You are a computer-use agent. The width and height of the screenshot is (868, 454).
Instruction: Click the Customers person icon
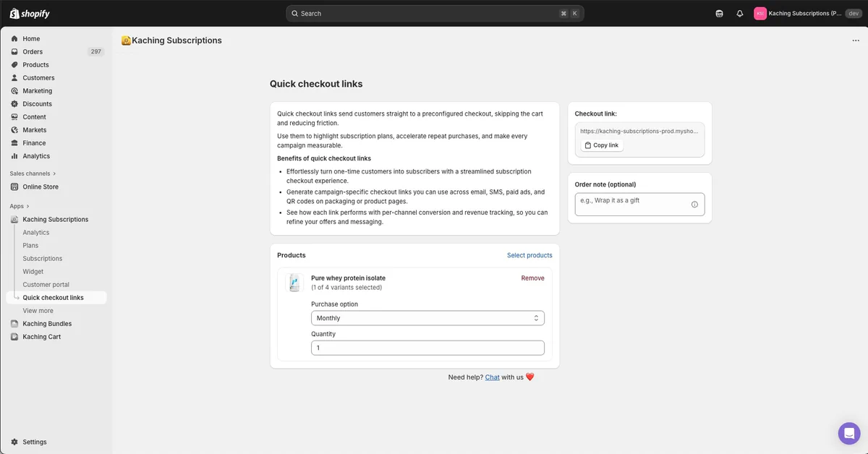(x=14, y=78)
